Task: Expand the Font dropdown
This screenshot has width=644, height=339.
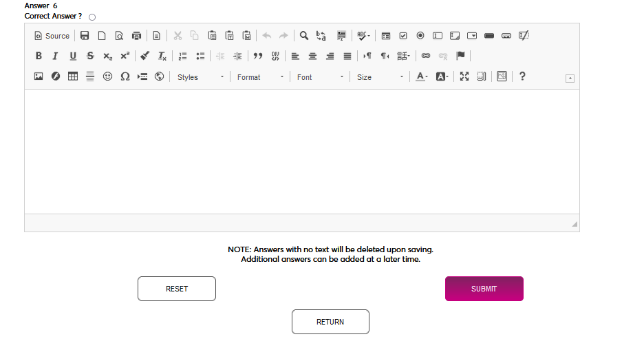Action: pos(320,77)
